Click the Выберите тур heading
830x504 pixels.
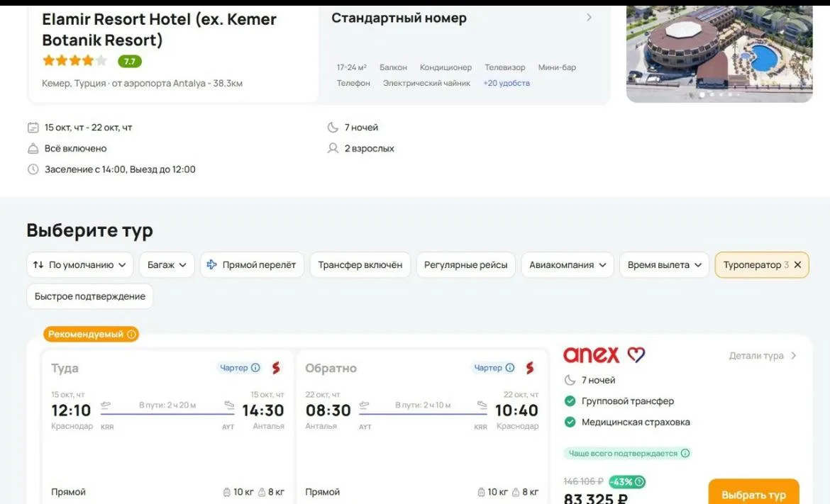point(90,230)
